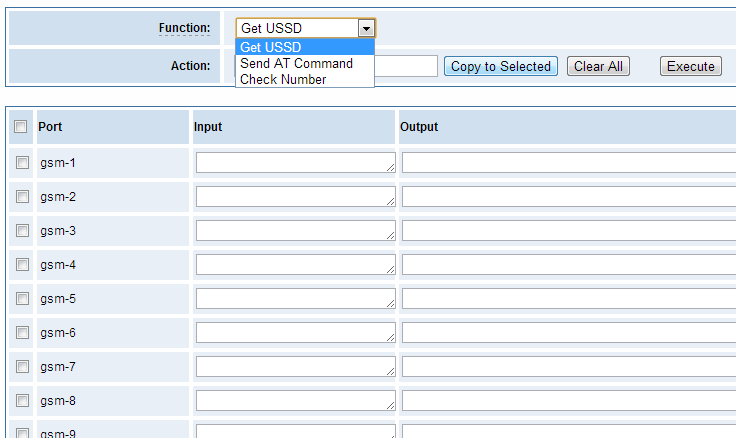736x438 pixels.
Task: Click the gsm-4 port label
Action: coord(58,265)
